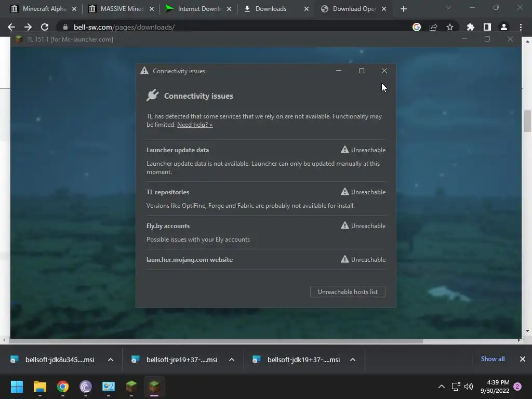Expand options for bellsoft-jdk19+37 download

click(353, 360)
